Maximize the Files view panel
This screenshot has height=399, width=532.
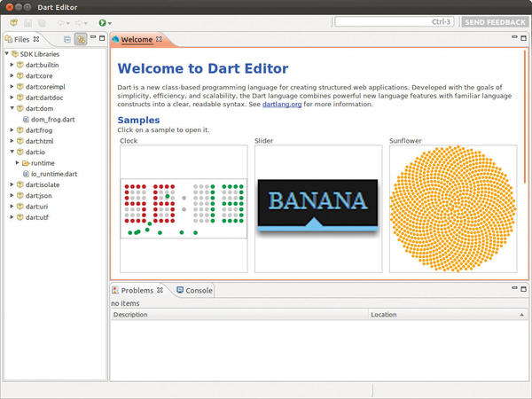(x=102, y=38)
